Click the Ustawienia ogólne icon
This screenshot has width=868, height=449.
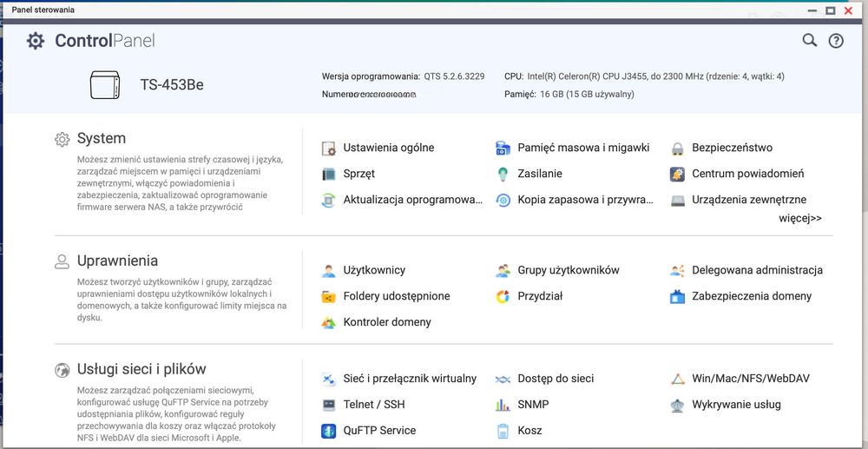[x=328, y=149]
